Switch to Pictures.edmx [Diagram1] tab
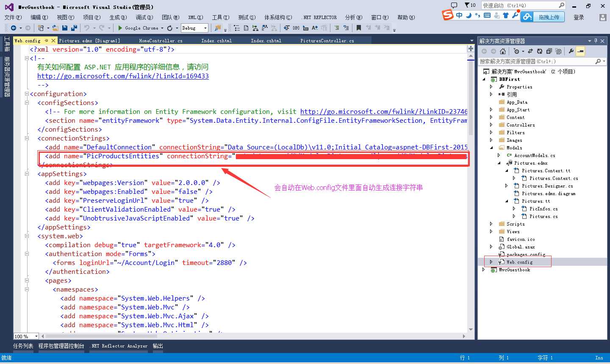Screen dimensions: 610x364 coord(89,41)
